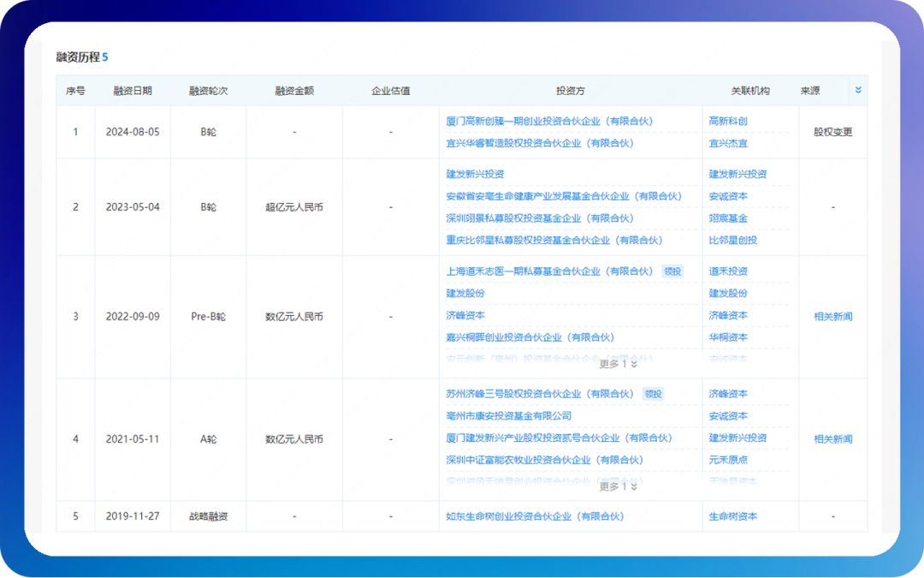Image resolution: width=924 pixels, height=578 pixels.
Task: Open 深圳中证富能农牧业投资合伙企业 link
Action: point(544,460)
